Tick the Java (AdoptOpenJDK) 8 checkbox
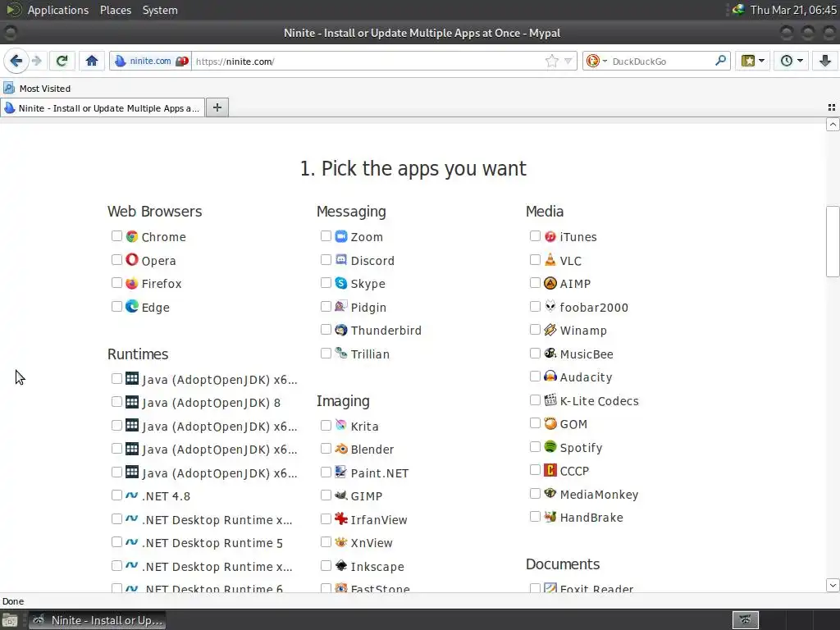 point(116,402)
